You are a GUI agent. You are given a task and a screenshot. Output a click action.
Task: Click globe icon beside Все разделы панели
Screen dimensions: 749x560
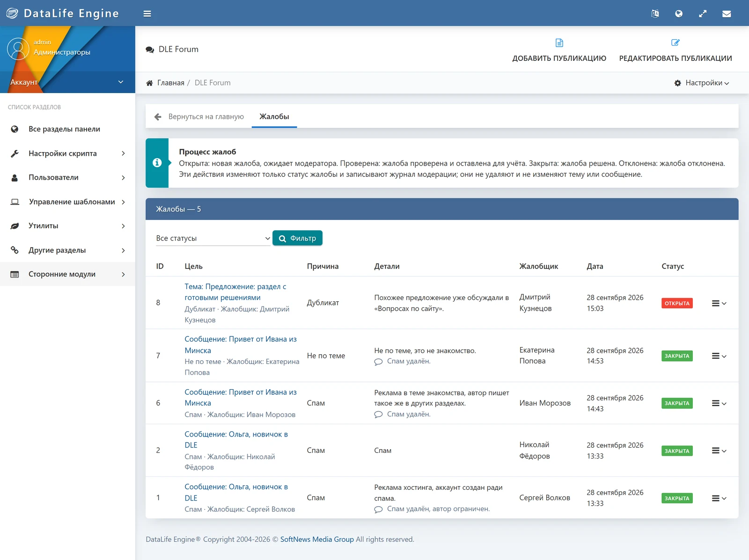(15, 129)
